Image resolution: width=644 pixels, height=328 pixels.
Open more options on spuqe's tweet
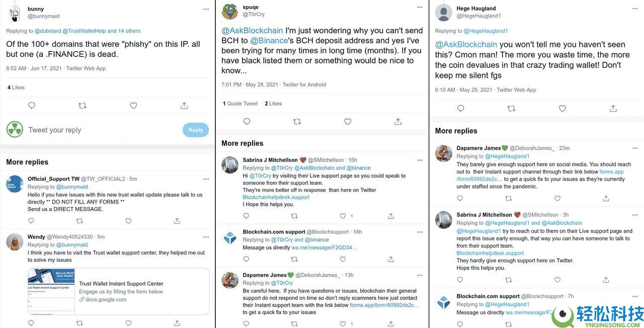[420, 8]
